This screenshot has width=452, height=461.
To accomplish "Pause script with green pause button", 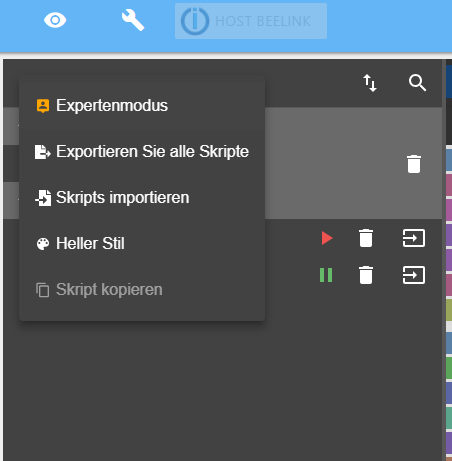I will pyautogui.click(x=326, y=275).
